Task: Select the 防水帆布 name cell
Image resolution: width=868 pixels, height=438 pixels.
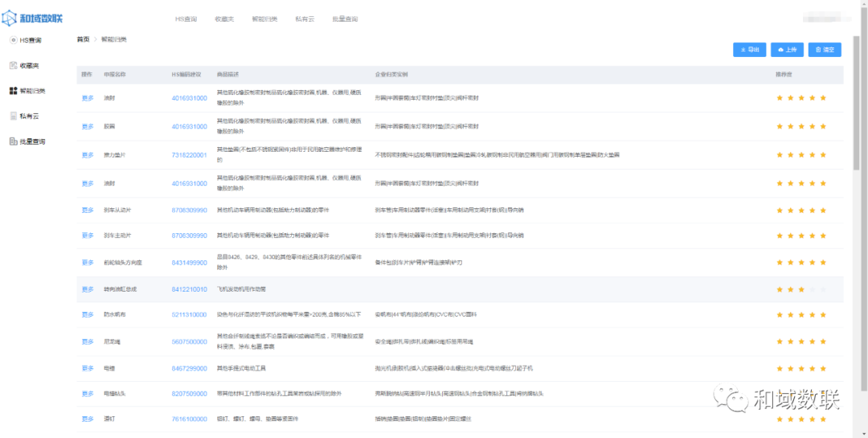Action: point(115,314)
